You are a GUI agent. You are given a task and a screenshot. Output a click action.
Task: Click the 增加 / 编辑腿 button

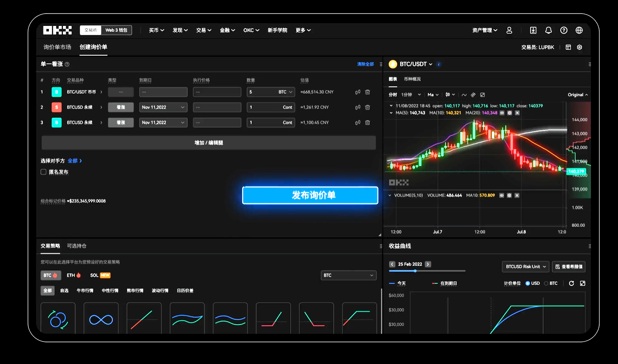(x=209, y=143)
